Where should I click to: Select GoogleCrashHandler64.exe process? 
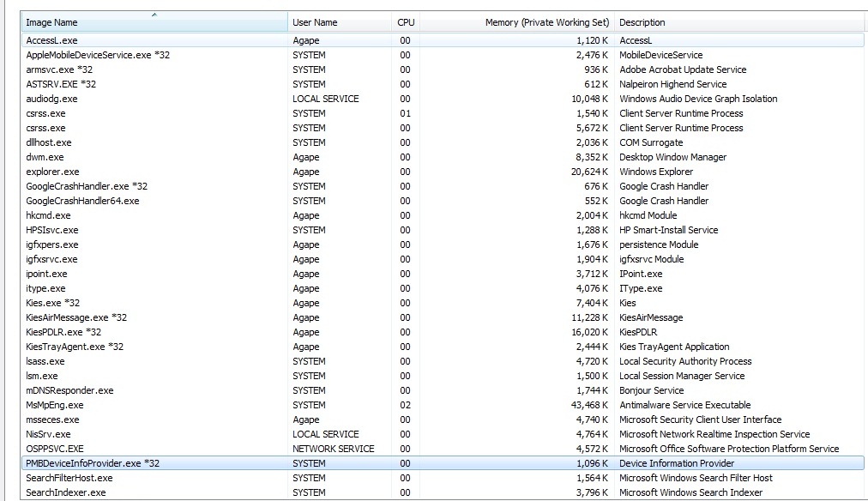pos(443,201)
